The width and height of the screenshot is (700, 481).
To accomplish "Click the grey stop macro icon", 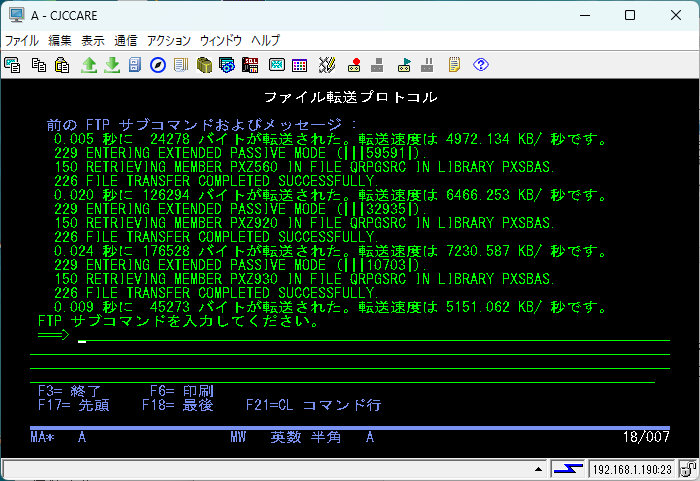I will (x=377, y=65).
